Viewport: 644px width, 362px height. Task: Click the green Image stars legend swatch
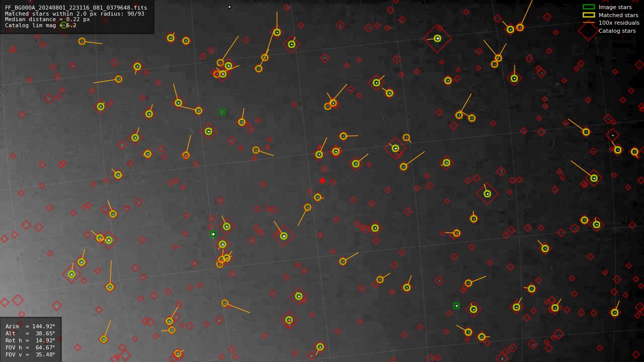[x=589, y=7]
